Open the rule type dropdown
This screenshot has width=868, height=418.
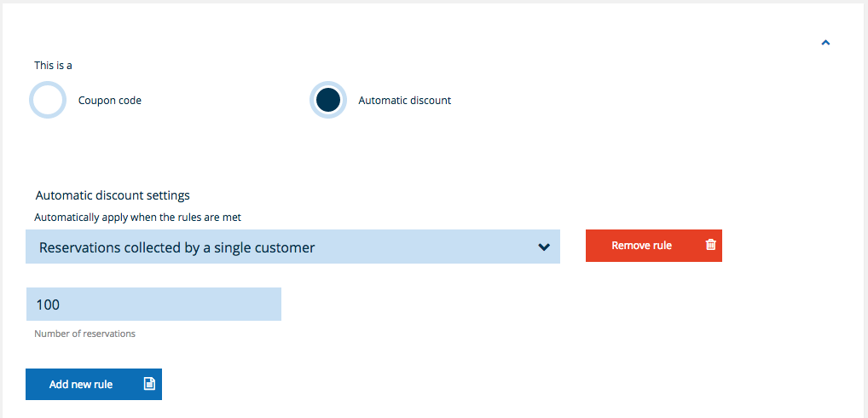click(292, 247)
